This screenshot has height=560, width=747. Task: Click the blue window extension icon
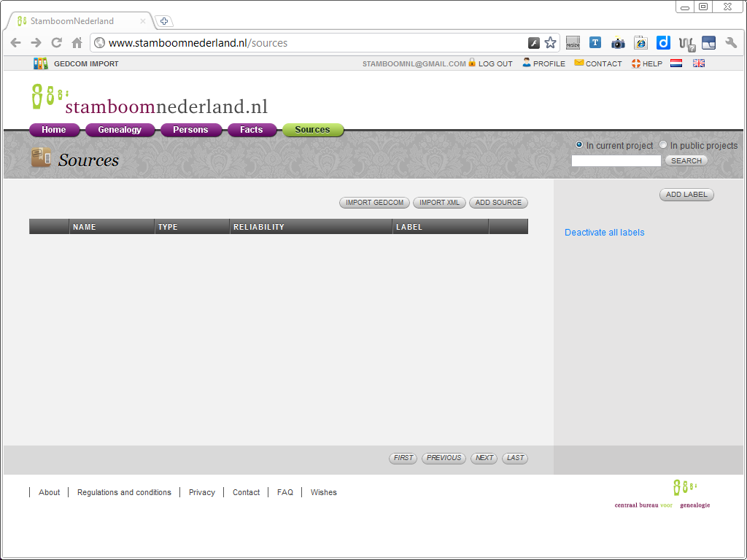(x=708, y=43)
